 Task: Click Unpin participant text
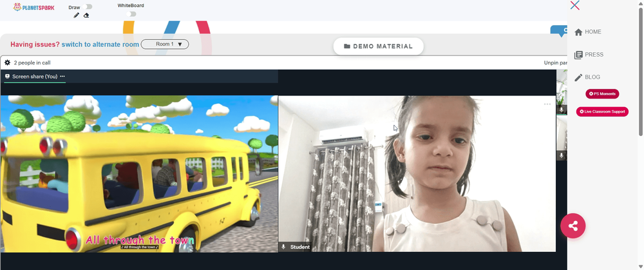(555, 63)
